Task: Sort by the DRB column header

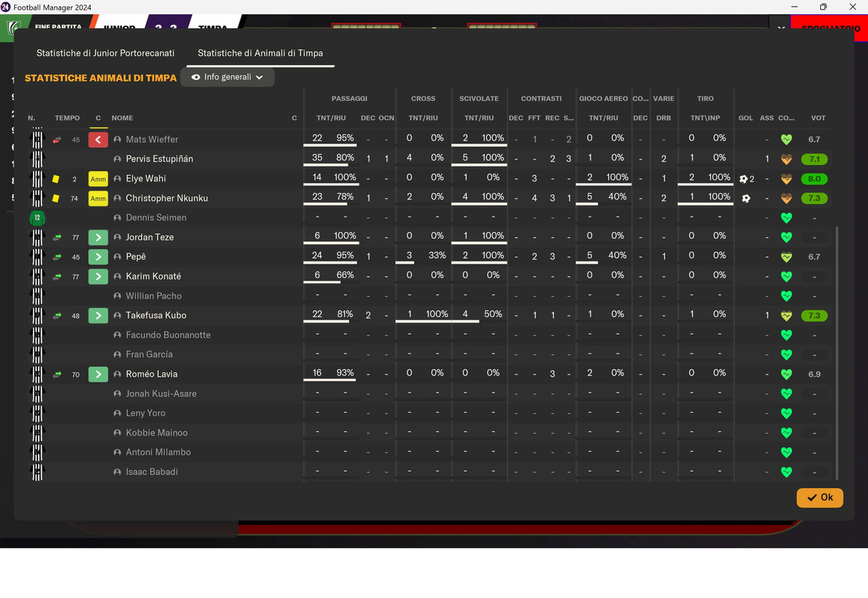Action: [x=663, y=118]
